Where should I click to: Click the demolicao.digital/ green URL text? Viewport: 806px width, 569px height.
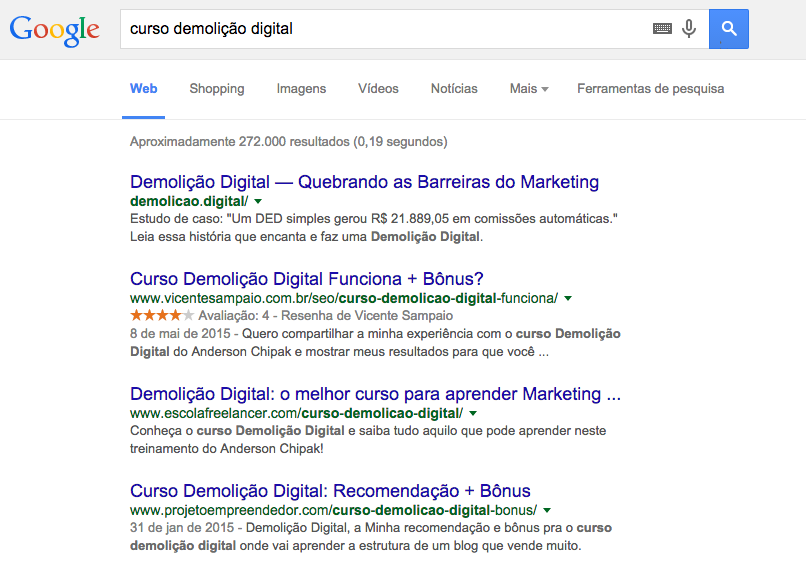tap(189, 201)
